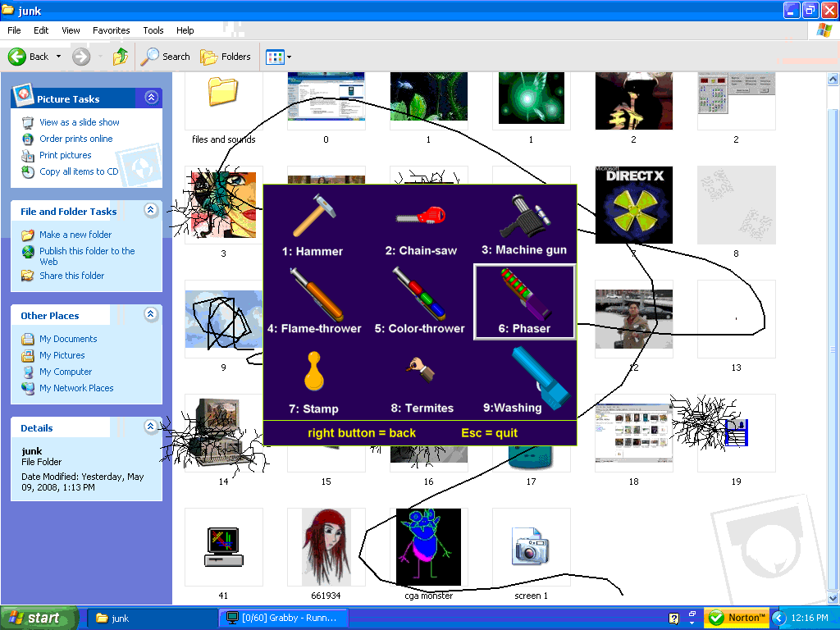The height and width of the screenshot is (630, 840).
Task: Choose the Stamp tool
Action: pyautogui.click(x=313, y=380)
